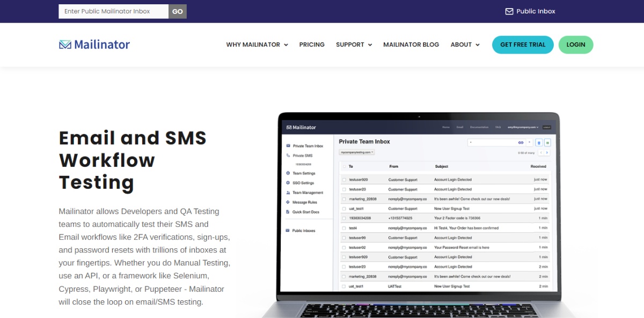Click the GO link icon in the inbox search
This screenshot has width=644, height=318.
click(521, 143)
